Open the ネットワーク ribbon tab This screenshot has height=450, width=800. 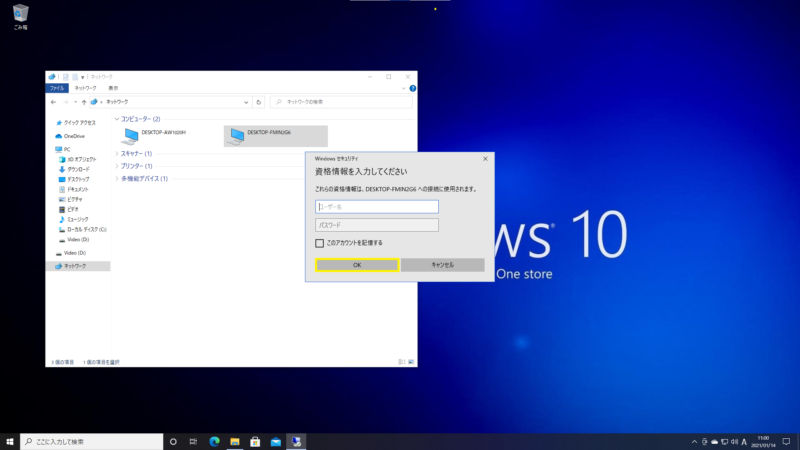tap(85, 88)
